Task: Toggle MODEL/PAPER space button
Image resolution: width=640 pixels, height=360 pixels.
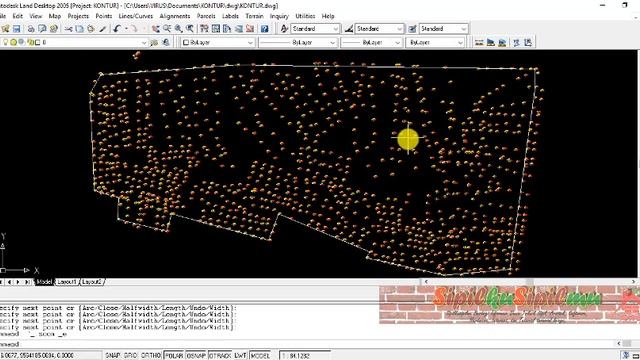Action: 260,356
